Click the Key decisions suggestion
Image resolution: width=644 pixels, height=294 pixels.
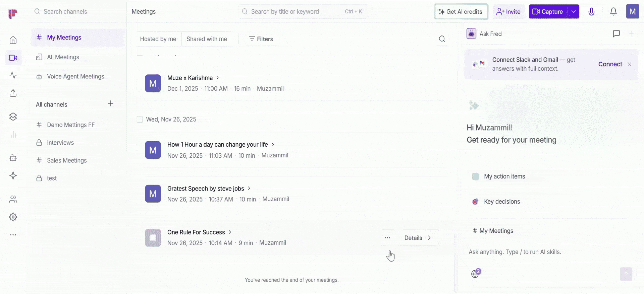pyautogui.click(x=496, y=202)
